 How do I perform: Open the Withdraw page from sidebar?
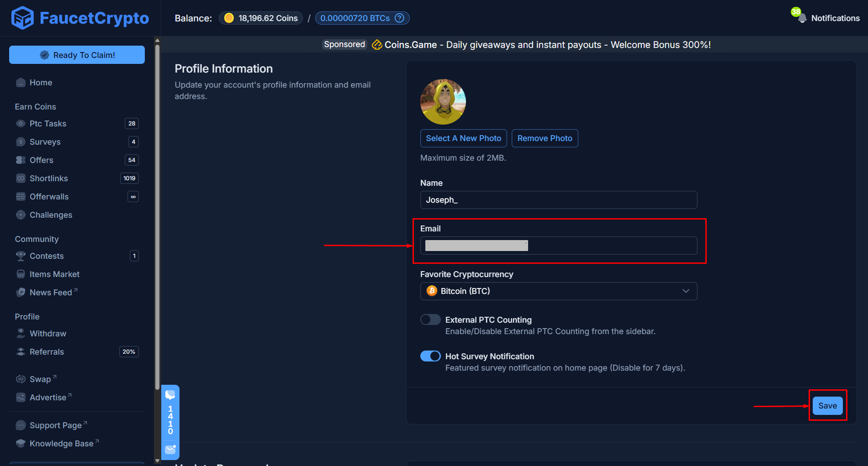click(x=48, y=333)
